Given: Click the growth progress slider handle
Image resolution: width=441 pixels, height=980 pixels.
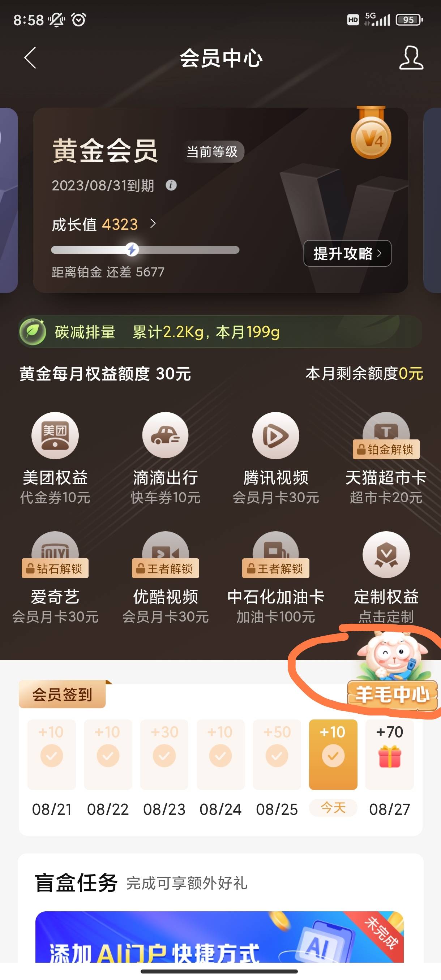Looking at the screenshot, I should tap(132, 250).
